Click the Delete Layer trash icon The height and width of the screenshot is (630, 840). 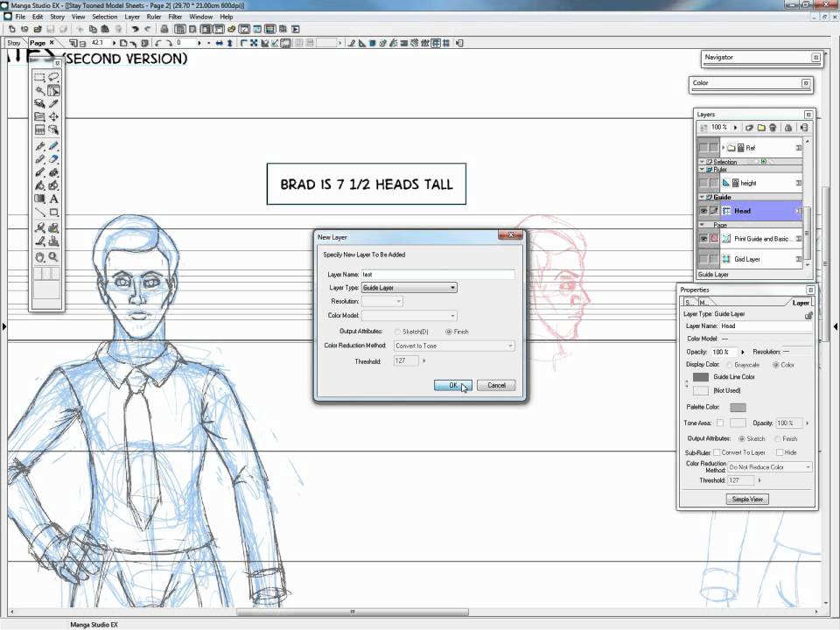point(773,128)
